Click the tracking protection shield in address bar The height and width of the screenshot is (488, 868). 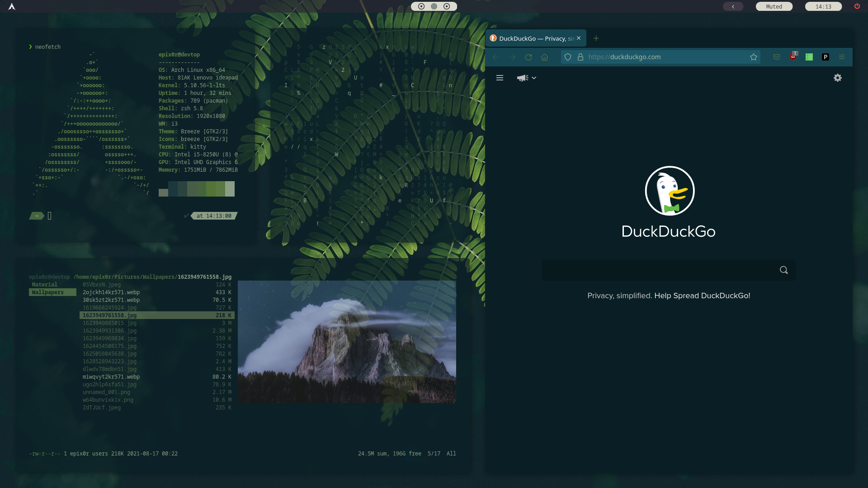[x=568, y=57]
